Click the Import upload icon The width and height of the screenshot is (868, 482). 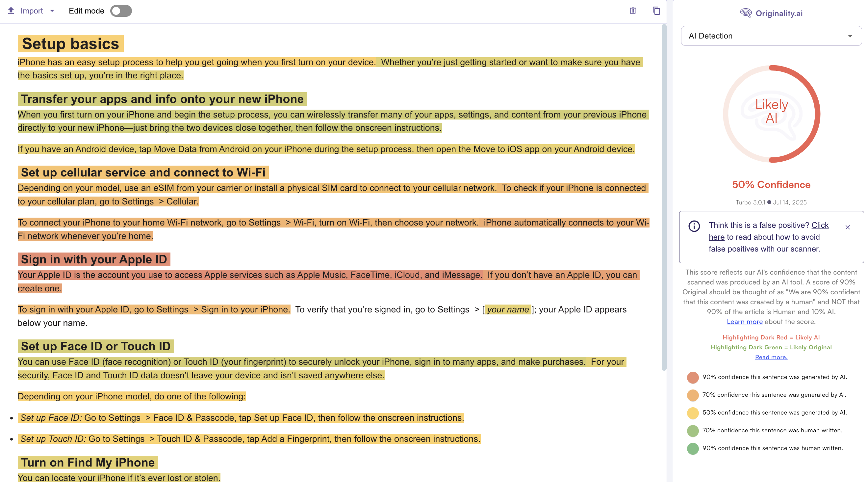[11, 11]
